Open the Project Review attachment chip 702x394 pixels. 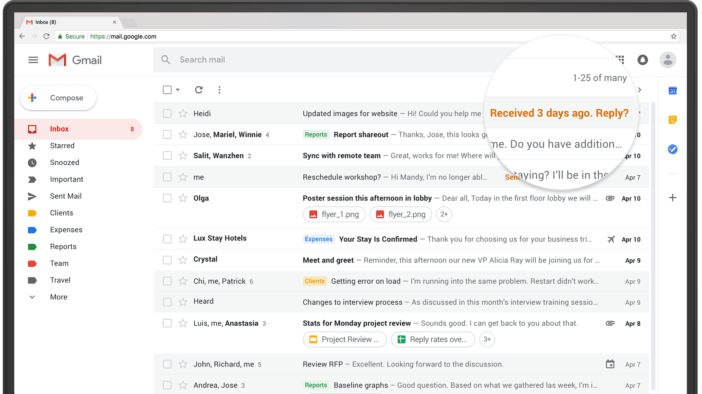click(x=345, y=339)
